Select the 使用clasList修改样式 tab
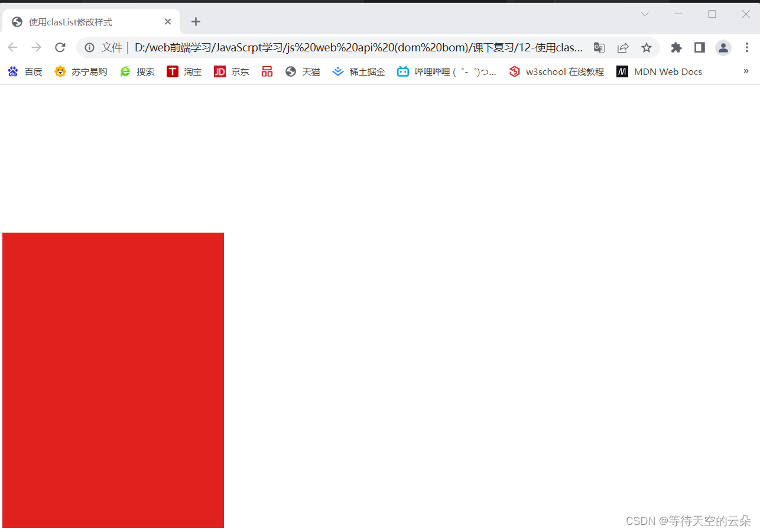 pos(91,22)
